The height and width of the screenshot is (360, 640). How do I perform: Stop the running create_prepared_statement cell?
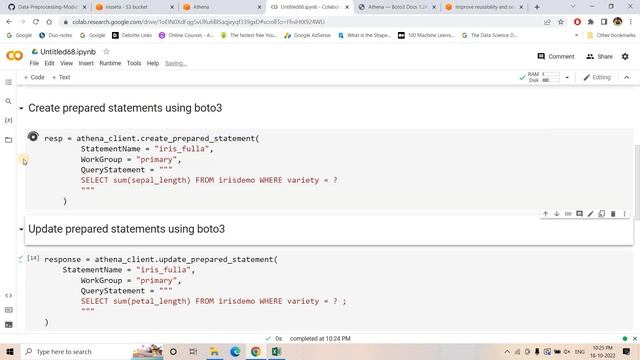(33, 137)
